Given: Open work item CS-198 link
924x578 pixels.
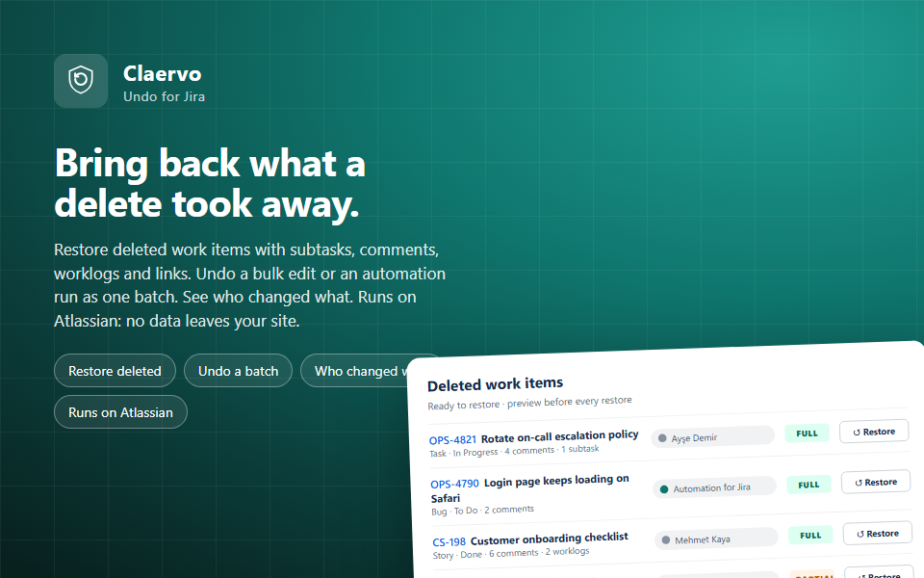Looking at the screenshot, I should [x=449, y=541].
